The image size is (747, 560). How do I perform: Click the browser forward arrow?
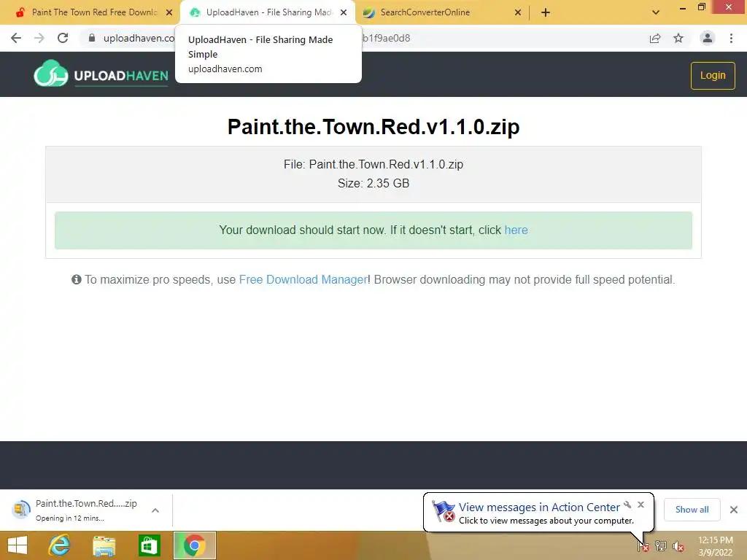(x=39, y=38)
